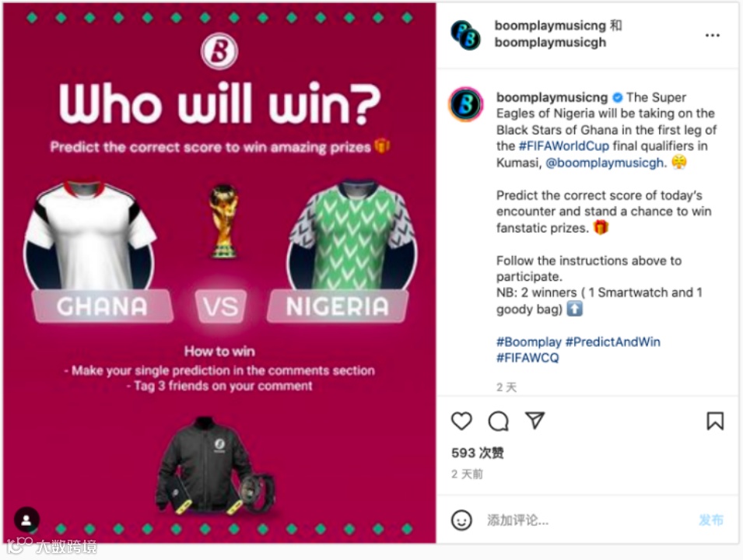Open the #FIFAWCQ hashtag
Image resolution: width=743 pixels, height=560 pixels.
pos(527,358)
